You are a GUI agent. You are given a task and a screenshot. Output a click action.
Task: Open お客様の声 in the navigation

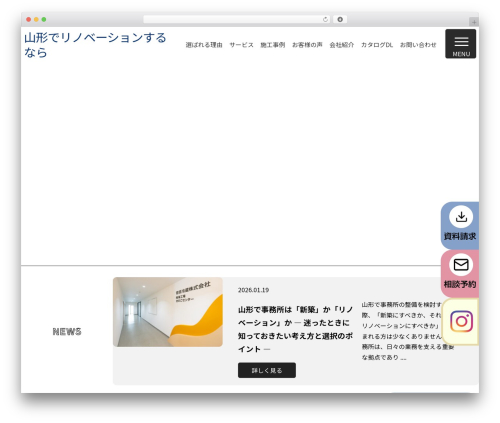(x=307, y=45)
